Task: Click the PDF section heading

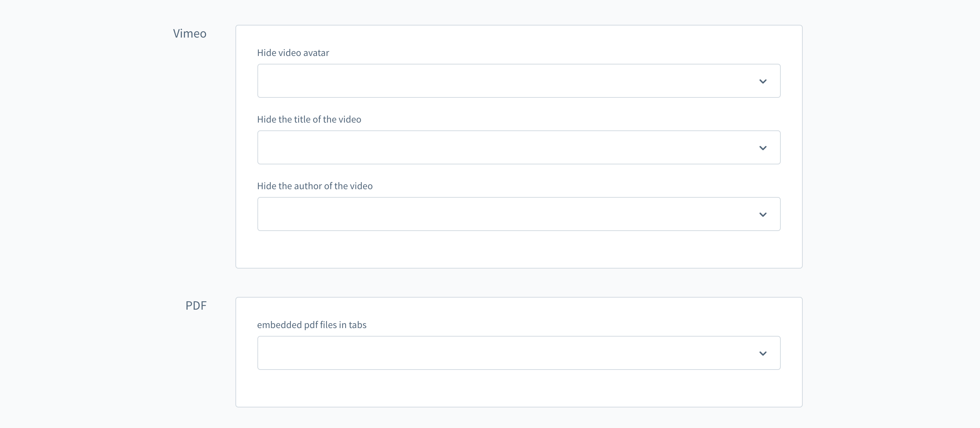Action: pos(196,306)
